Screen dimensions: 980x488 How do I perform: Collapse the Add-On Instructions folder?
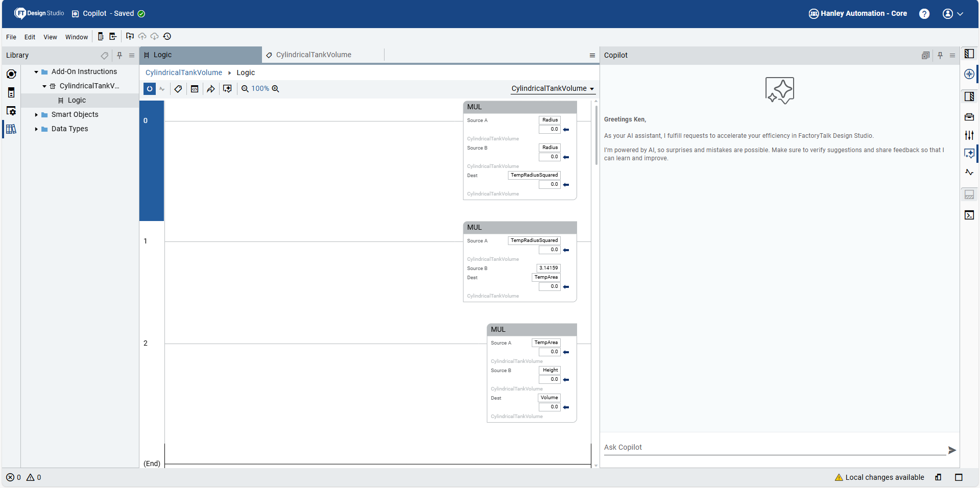point(36,72)
